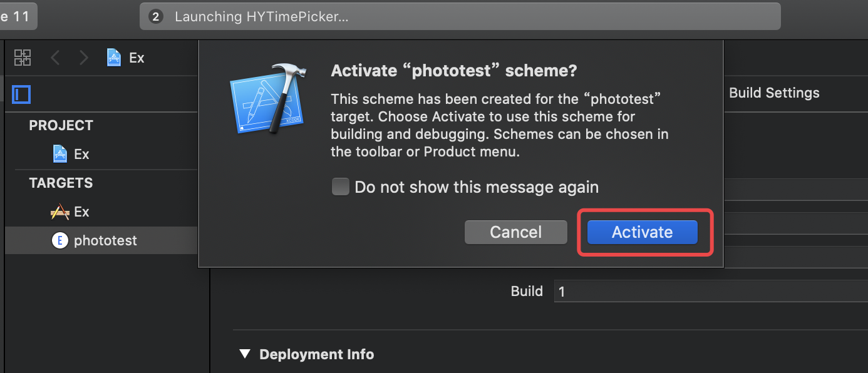Click the Ex app target icon

pyautogui.click(x=59, y=212)
